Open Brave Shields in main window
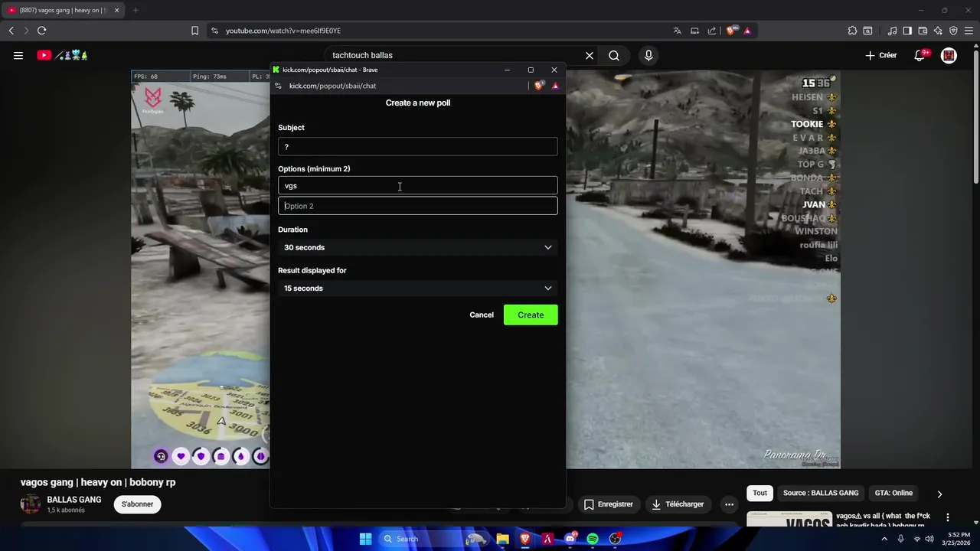This screenshot has width=980, height=551. [732, 31]
